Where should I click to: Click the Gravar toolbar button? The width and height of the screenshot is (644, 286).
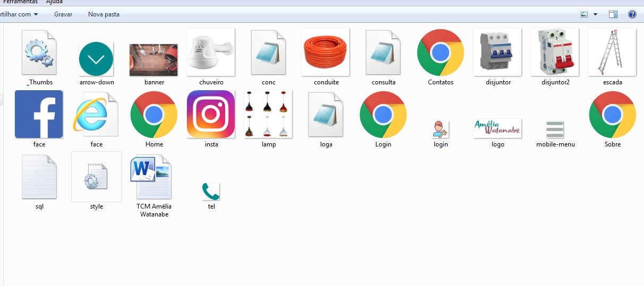tap(63, 14)
